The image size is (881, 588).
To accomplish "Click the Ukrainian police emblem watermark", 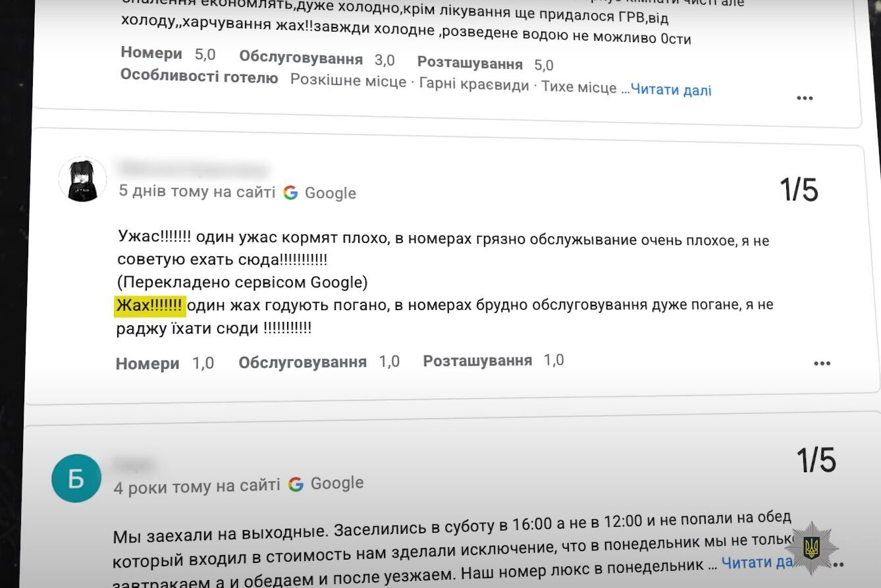I will [811, 547].
